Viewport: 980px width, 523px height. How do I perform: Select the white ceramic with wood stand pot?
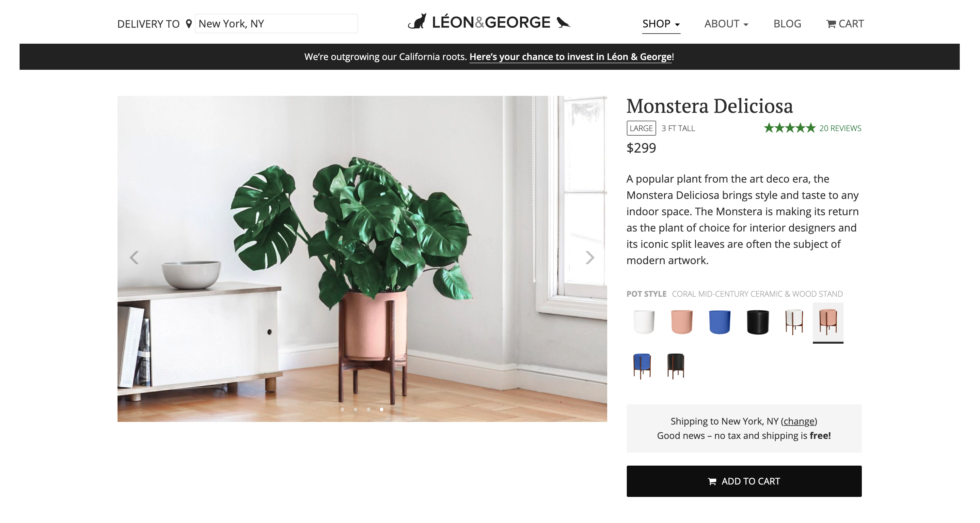tap(794, 322)
